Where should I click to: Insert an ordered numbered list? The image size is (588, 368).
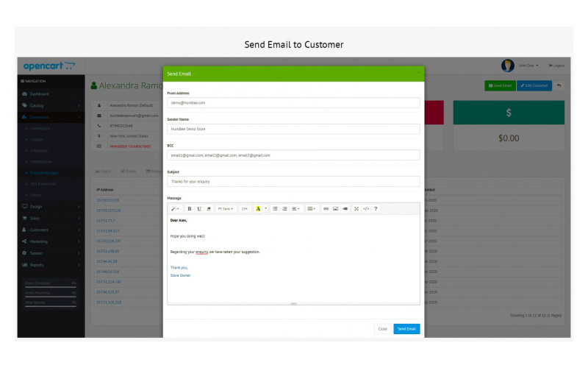(x=284, y=209)
